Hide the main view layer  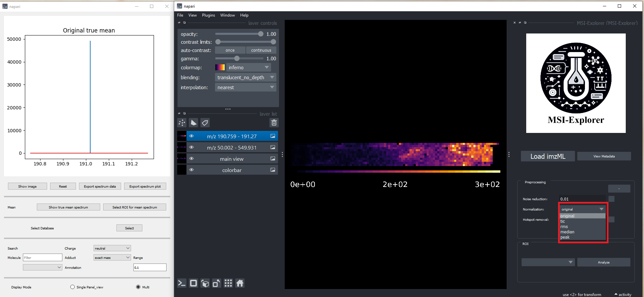(x=191, y=159)
